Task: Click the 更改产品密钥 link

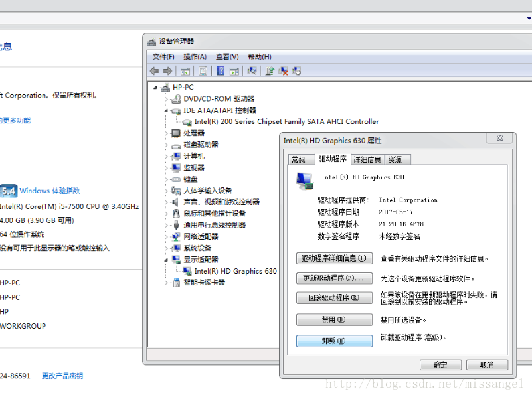Action: point(62,376)
